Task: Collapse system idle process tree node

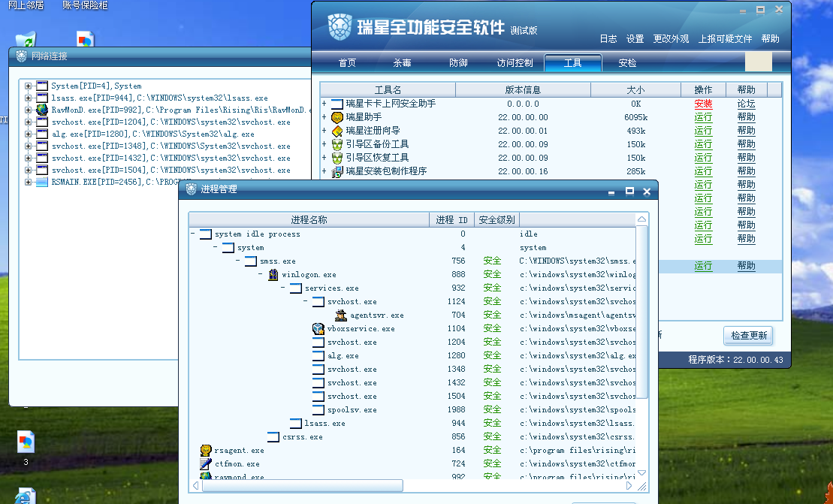Action: click(x=192, y=234)
